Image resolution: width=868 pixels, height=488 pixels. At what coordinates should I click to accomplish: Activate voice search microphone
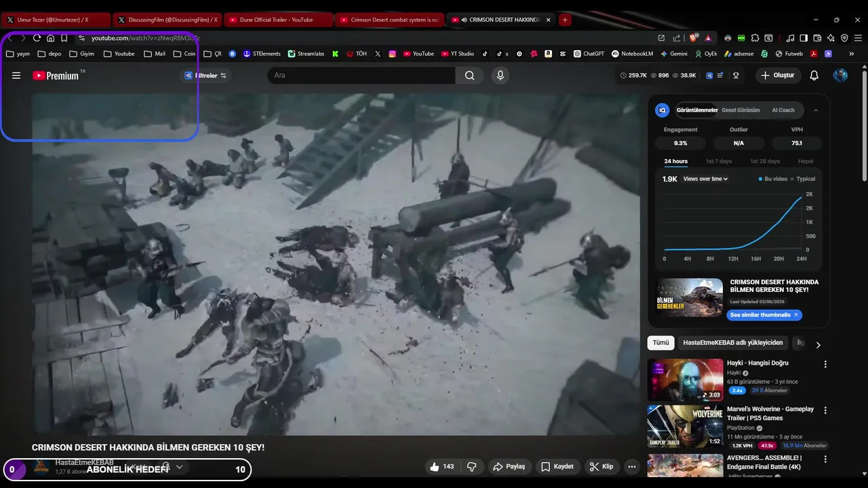500,75
